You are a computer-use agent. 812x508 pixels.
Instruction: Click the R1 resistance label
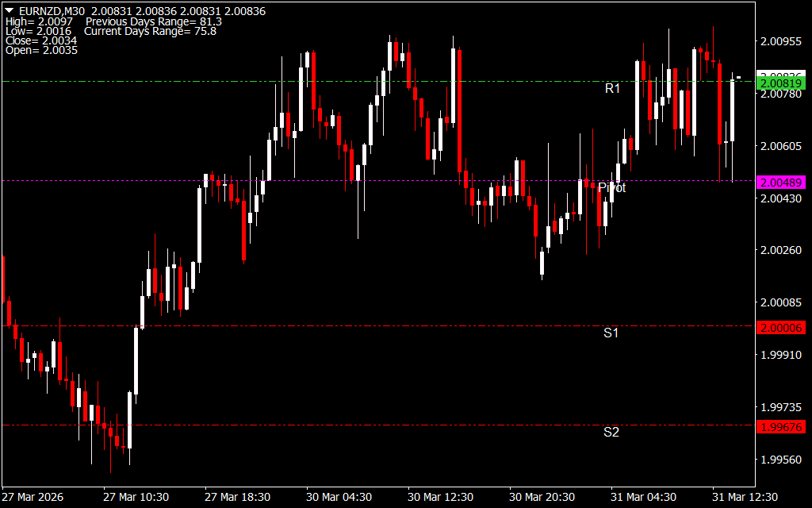tap(612, 88)
